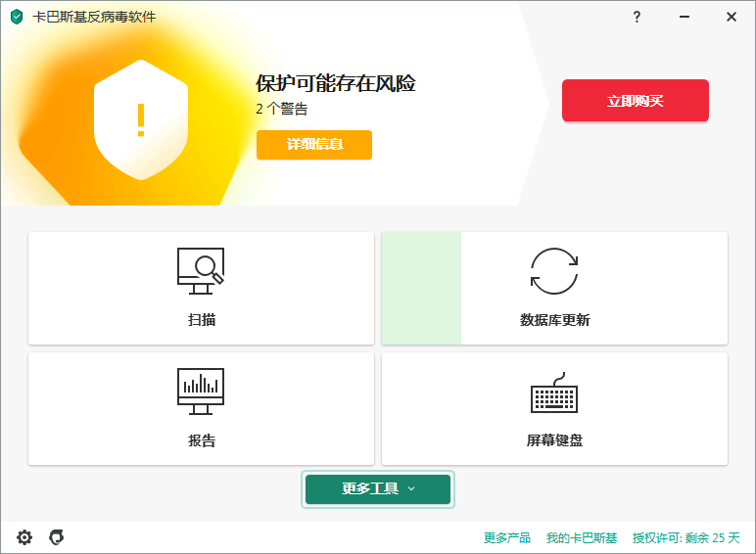Click the 2 个警告 warning count text

click(x=282, y=109)
